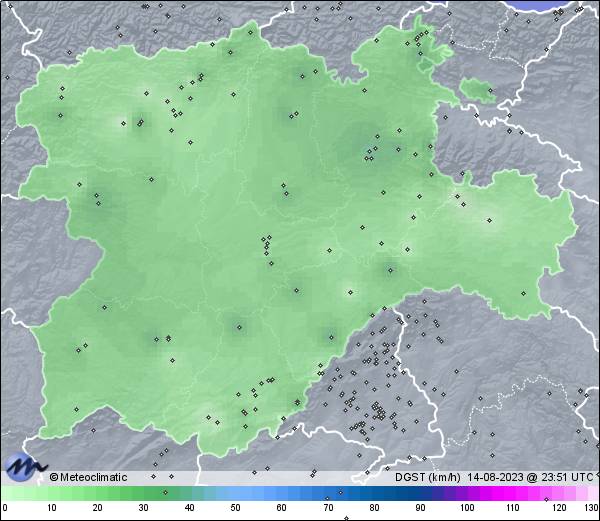Image resolution: width=600 pixels, height=521 pixels.
Task: Click scale label 10
Action: tap(52, 508)
